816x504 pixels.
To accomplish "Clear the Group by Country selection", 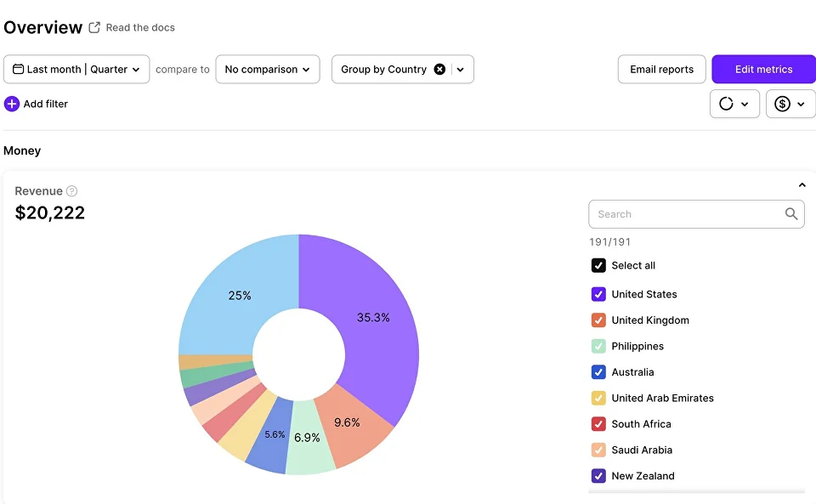I will (439, 69).
